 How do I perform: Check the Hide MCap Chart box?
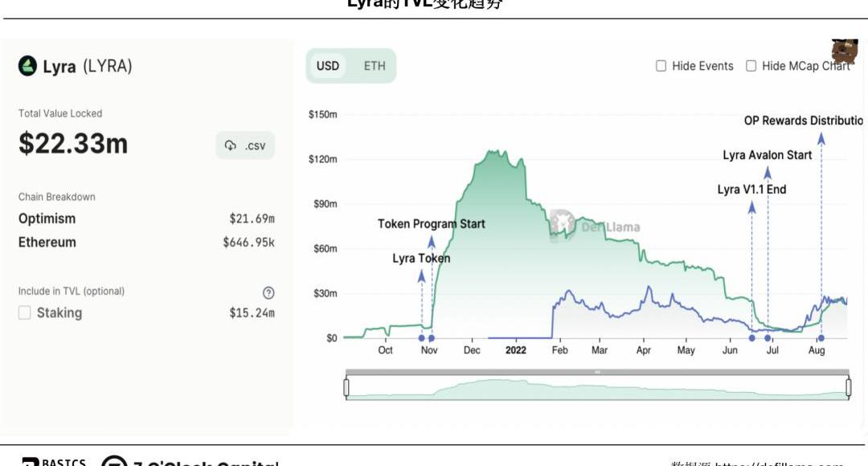pyautogui.click(x=751, y=66)
